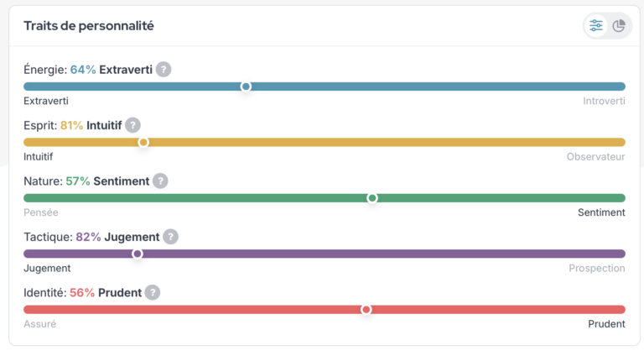Image resolution: width=644 pixels, height=351 pixels.
Task: Click the Prospection label
Action: [x=597, y=269]
